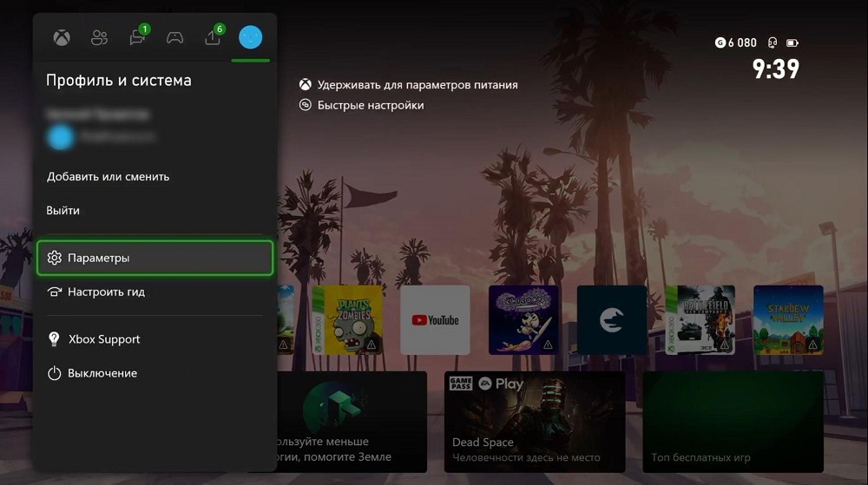Viewport: 868px width, 485px height.
Task: Open the Dead Space EA Play card
Action: pyautogui.click(x=534, y=421)
